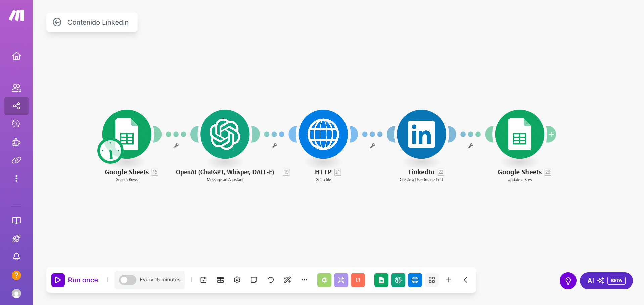Image resolution: width=644 pixels, height=305 pixels.
Task: Open the scenario inputs and outputs icon
Action: pyautogui.click(x=220, y=280)
